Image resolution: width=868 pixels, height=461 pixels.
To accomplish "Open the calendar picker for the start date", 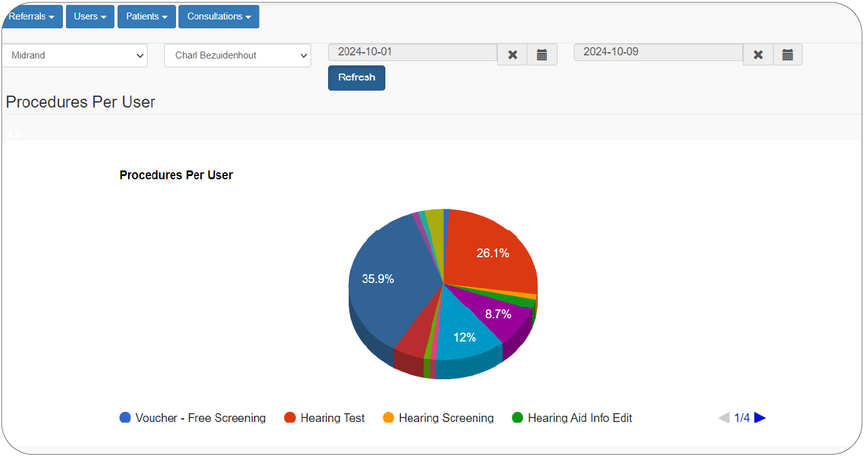I will coord(541,54).
